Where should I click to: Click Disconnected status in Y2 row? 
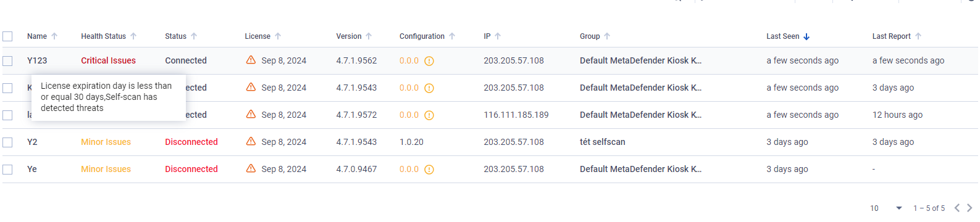[x=191, y=142]
